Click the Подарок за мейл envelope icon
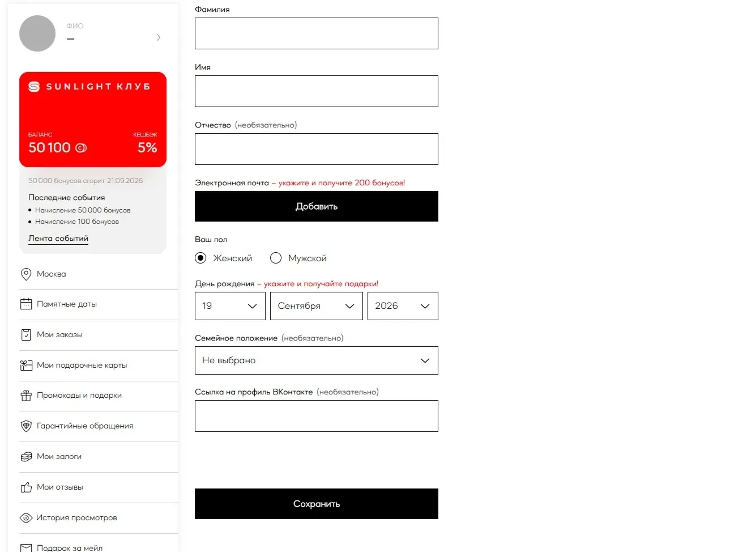 click(x=26, y=548)
